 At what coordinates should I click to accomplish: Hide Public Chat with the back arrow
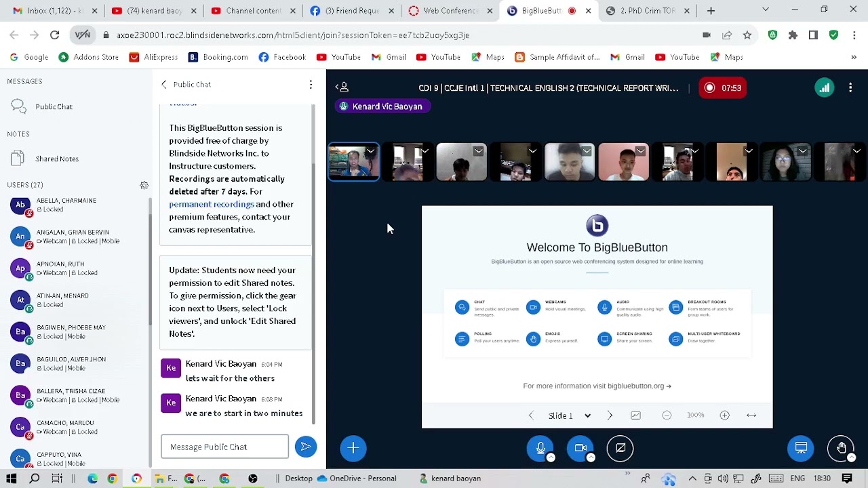(163, 85)
